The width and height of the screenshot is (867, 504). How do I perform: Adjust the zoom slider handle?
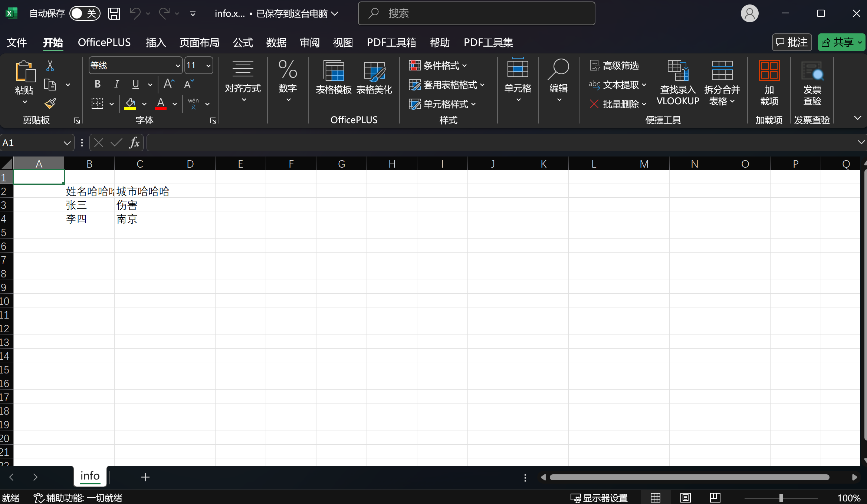[781, 498]
